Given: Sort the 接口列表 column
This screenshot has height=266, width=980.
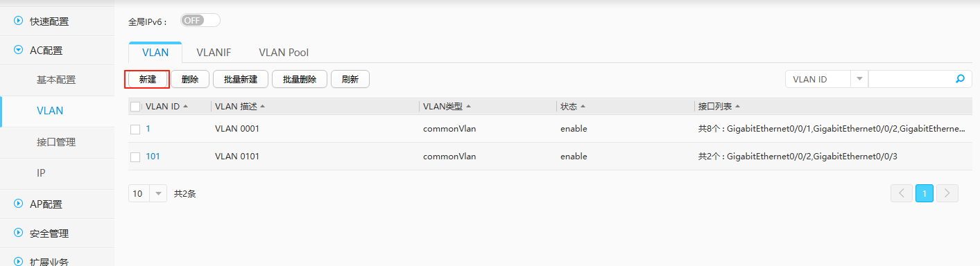Looking at the screenshot, I should click(737, 107).
